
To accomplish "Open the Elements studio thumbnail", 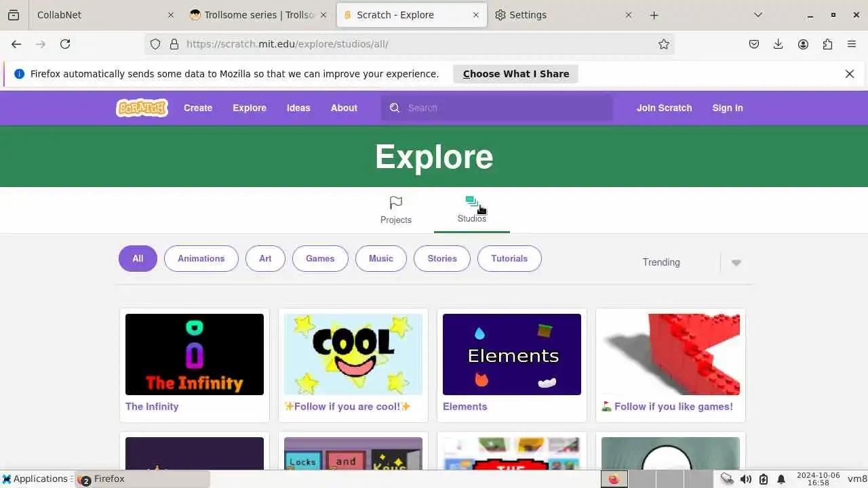I will pos(512,354).
